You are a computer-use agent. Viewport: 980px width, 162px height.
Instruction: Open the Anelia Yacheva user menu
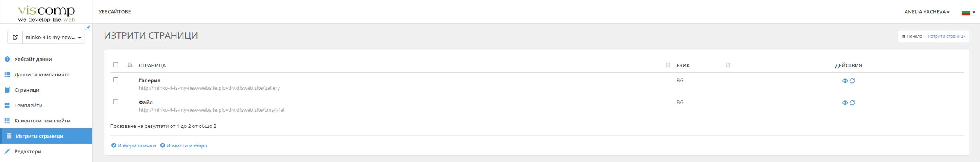pyautogui.click(x=927, y=12)
